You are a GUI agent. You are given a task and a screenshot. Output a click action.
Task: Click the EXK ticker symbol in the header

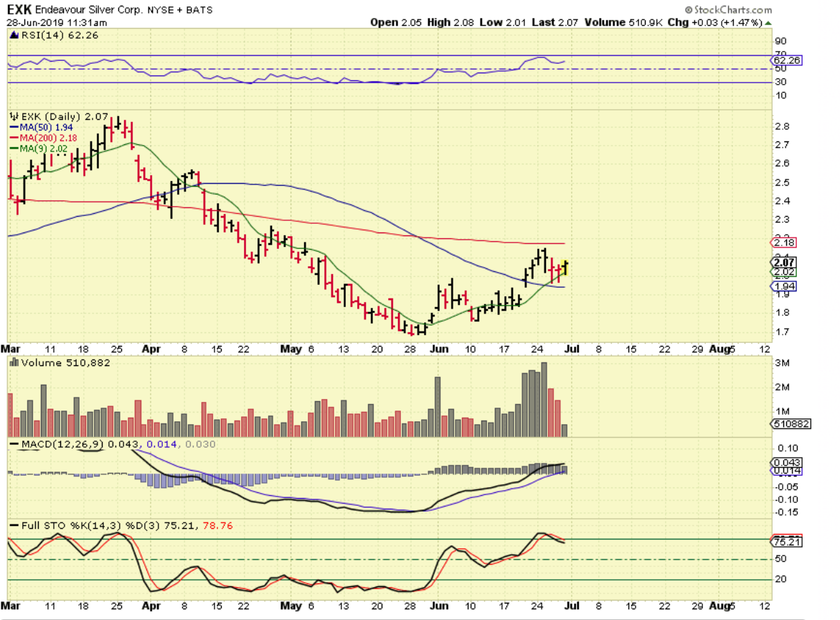pyautogui.click(x=19, y=9)
